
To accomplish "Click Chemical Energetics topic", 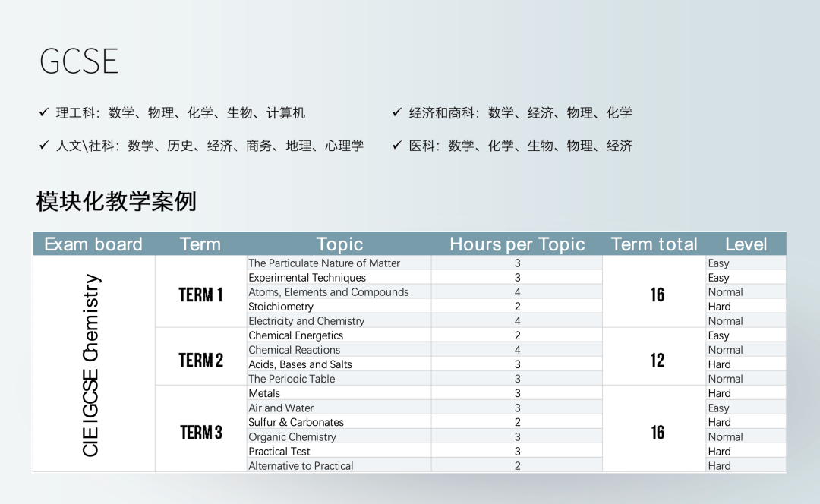I will [295, 335].
